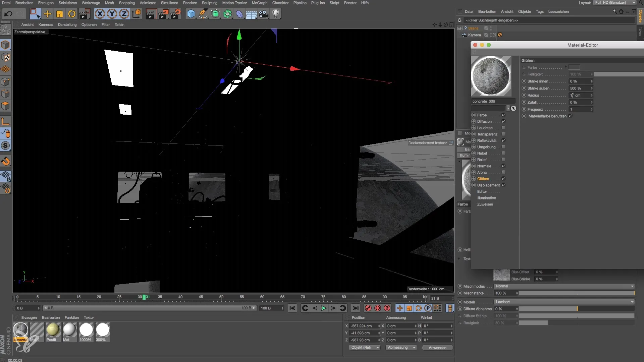Screen dimensions: 644x362
Task: Click the Diffuse Abnahme slider
Action: click(x=577, y=309)
